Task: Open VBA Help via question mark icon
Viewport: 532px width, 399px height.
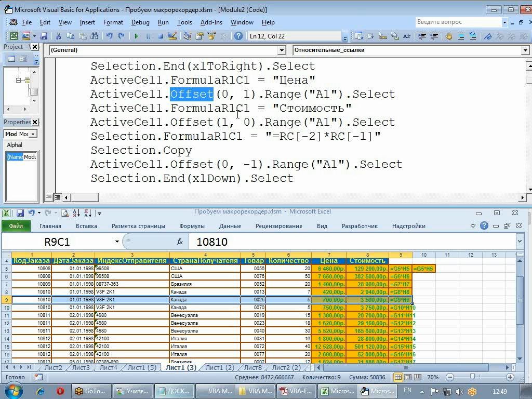Action: pyautogui.click(x=238, y=36)
